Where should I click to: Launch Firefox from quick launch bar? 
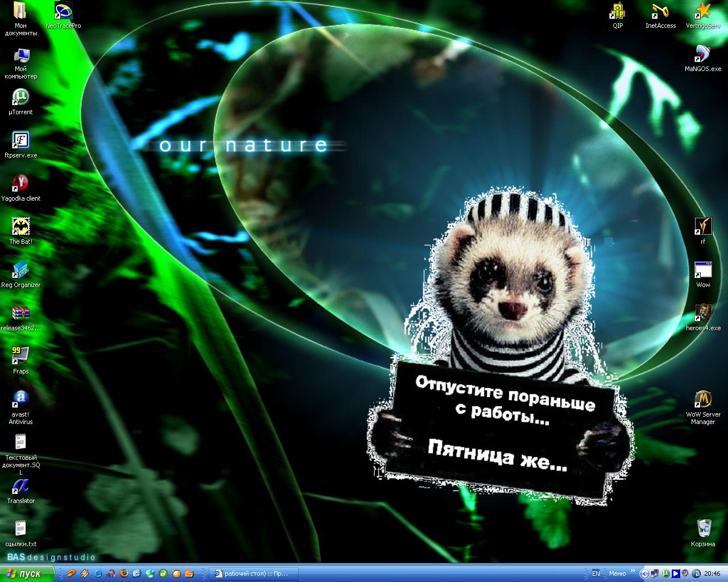tap(124, 573)
